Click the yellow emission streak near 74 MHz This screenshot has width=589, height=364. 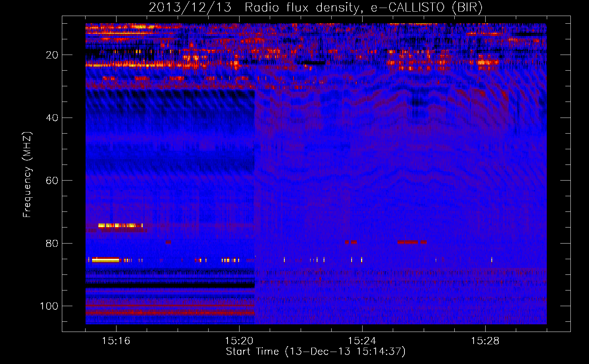[x=120, y=225]
